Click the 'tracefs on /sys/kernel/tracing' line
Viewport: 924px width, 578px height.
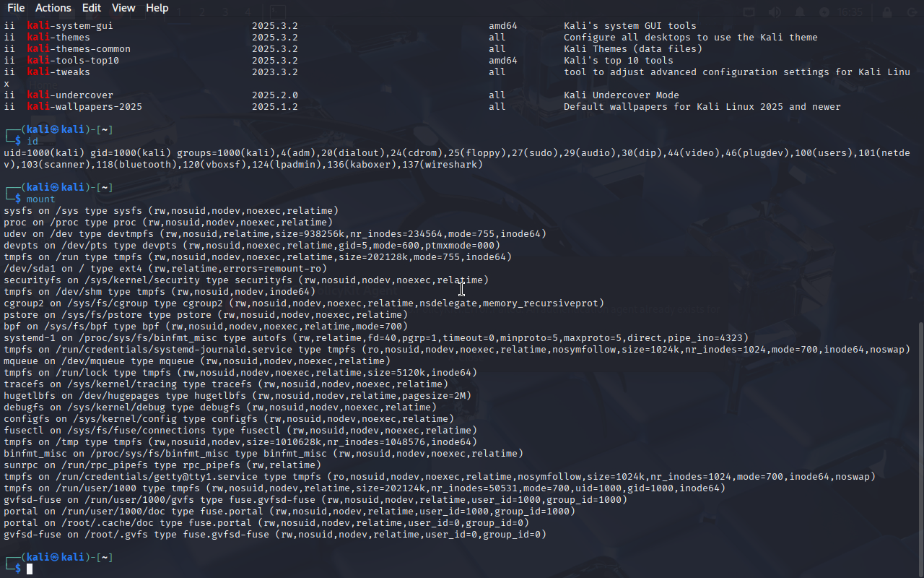click(x=226, y=384)
